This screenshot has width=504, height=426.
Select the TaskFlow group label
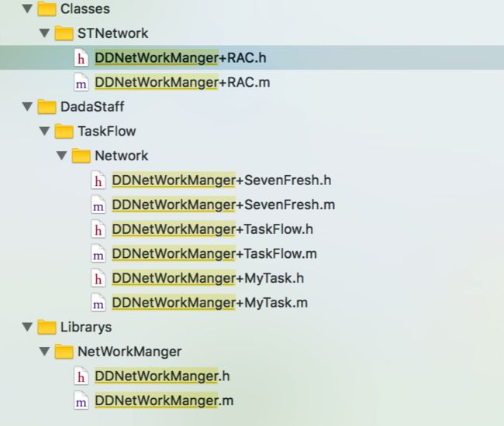tap(107, 132)
